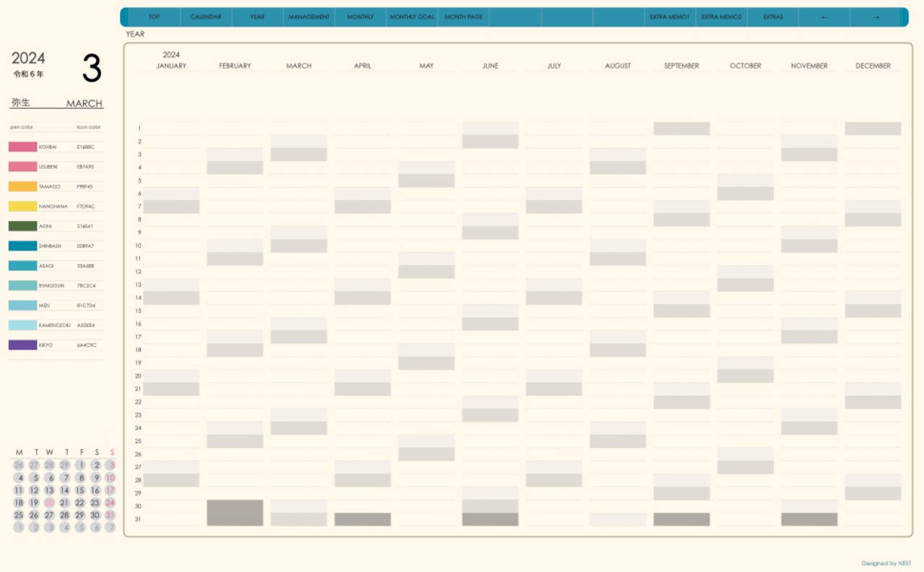The image size is (924, 572).
Task: Switch to the MONTH PAGE tab
Action: [x=463, y=17]
